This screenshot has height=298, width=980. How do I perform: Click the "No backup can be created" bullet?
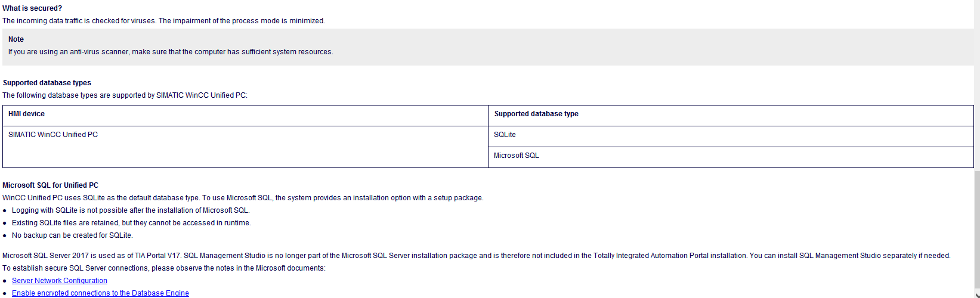(x=72, y=235)
